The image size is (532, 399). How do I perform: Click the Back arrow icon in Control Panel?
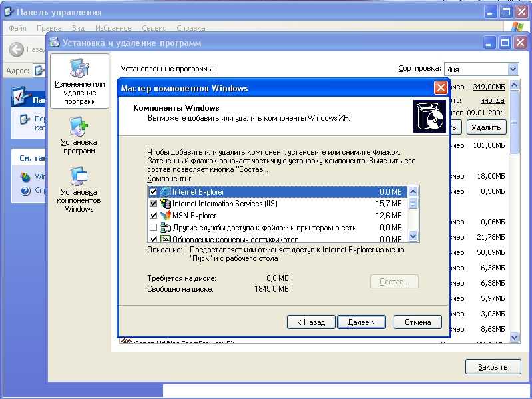click(x=16, y=49)
